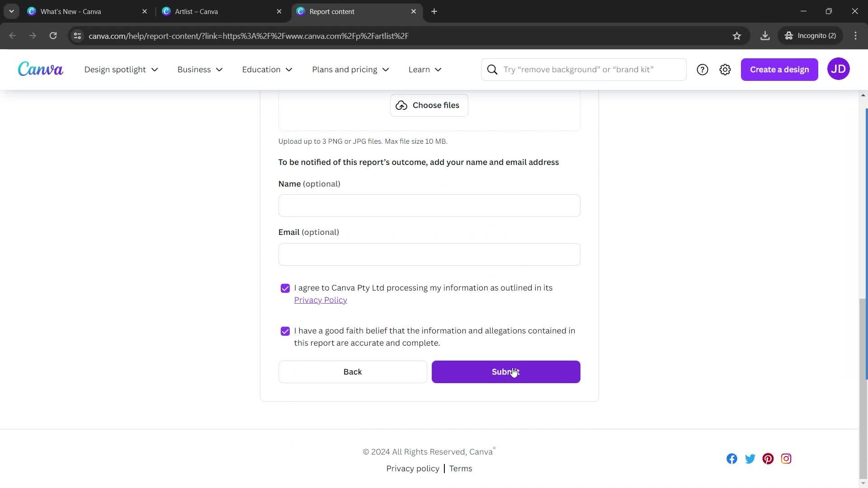Click the help question mark icon
868x488 pixels.
tap(702, 70)
